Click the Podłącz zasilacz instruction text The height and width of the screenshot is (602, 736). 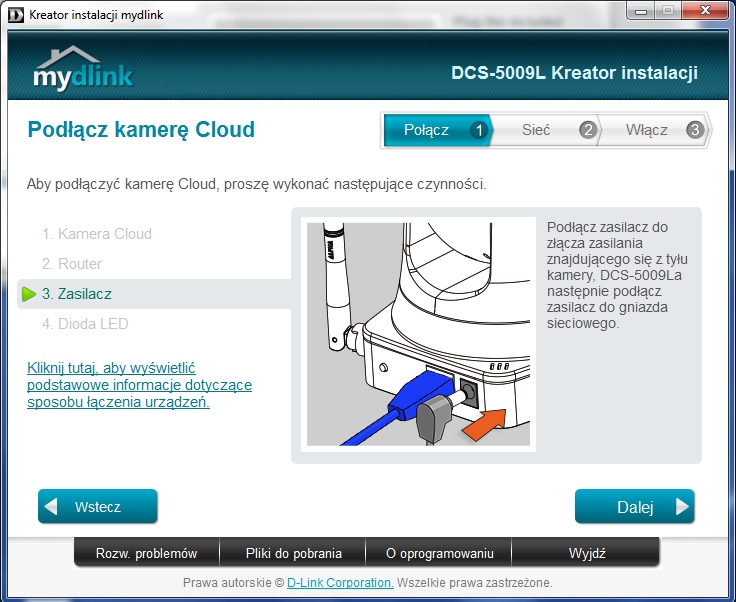[617, 275]
